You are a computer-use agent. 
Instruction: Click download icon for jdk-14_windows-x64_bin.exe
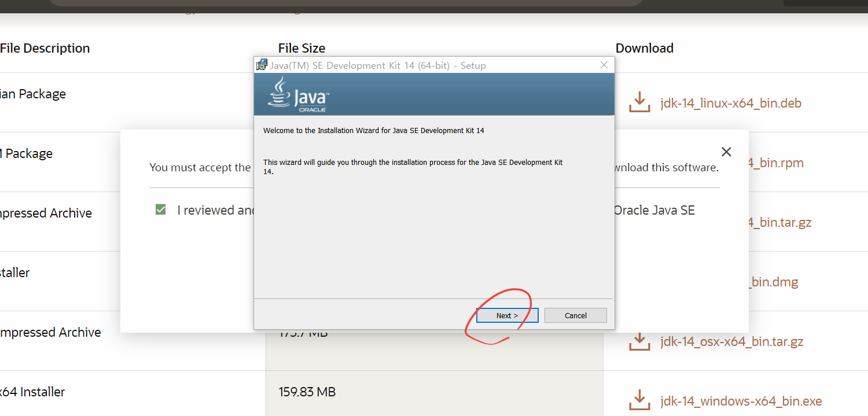tap(639, 400)
